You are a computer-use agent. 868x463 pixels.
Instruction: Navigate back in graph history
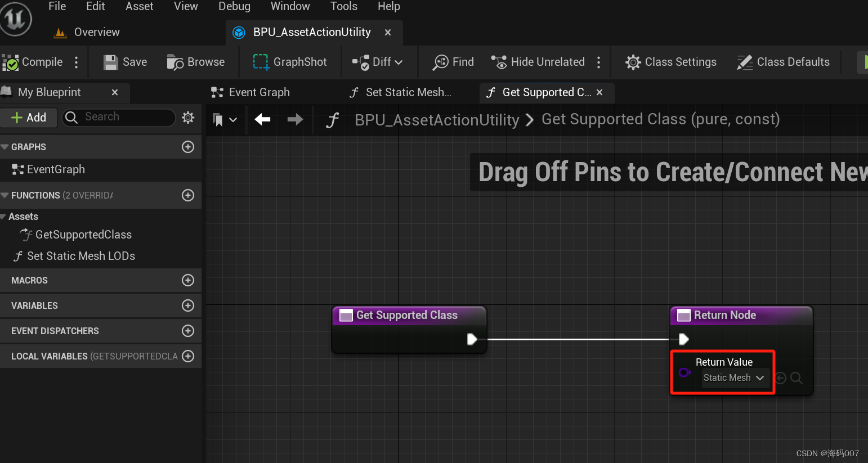[x=262, y=119]
